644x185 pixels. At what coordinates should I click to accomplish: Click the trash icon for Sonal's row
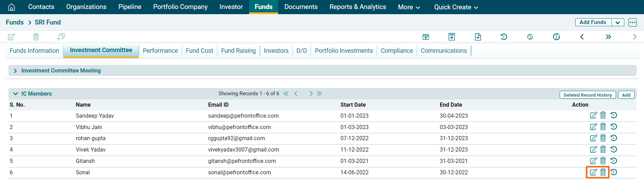pyautogui.click(x=603, y=172)
